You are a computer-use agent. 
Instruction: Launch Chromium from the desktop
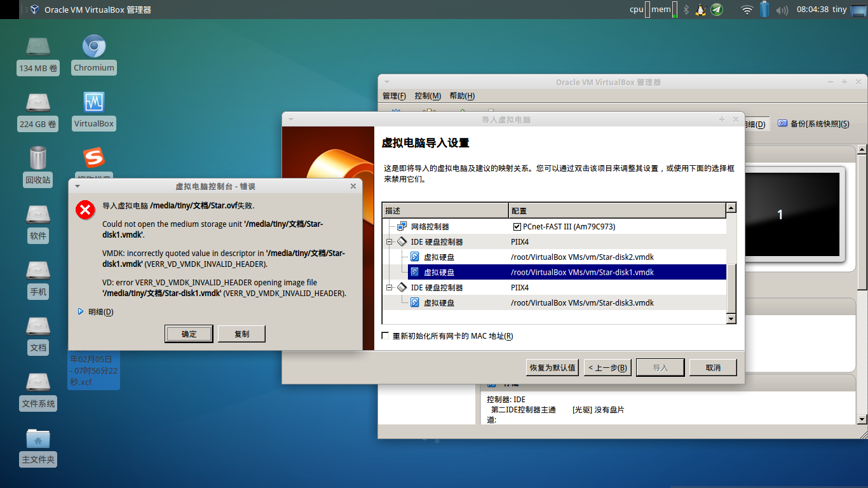tap(94, 46)
